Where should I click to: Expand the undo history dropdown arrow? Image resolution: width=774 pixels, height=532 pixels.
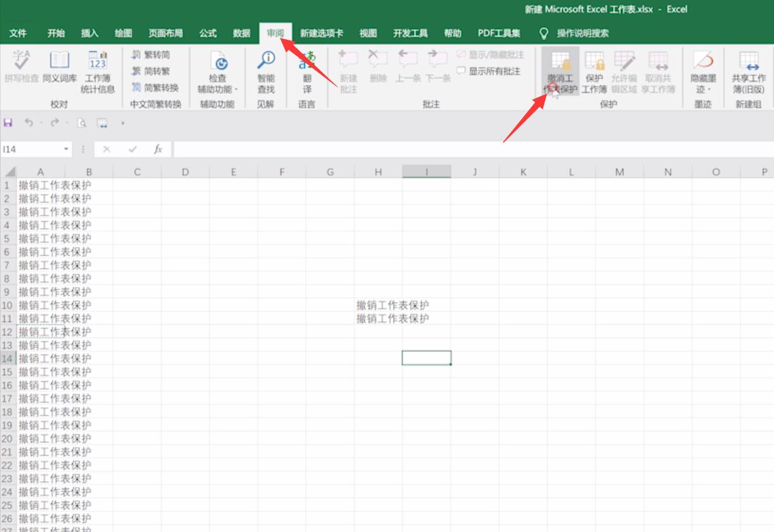41,123
